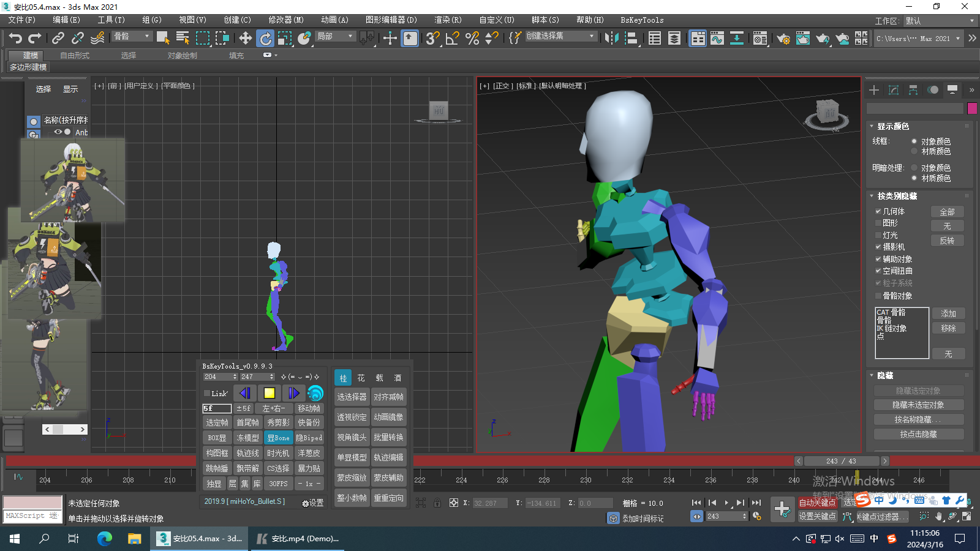Click the 动画镜像 button in BsKeyTools

(388, 417)
